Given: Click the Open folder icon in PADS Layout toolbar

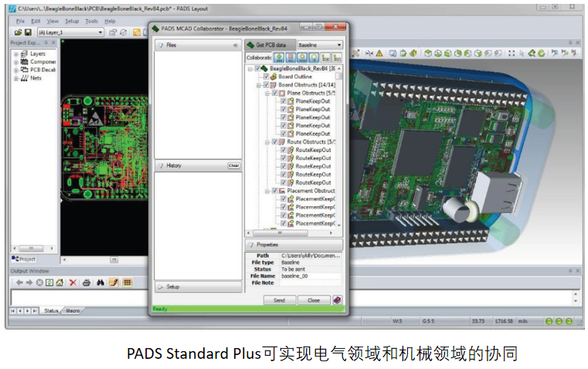Looking at the screenshot, I should (x=18, y=32).
